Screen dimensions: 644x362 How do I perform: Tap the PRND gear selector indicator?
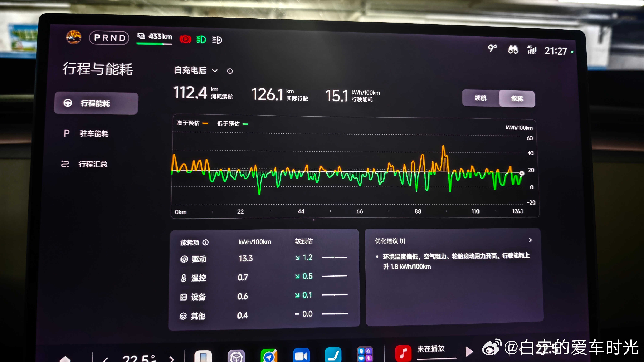click(109, 38)
